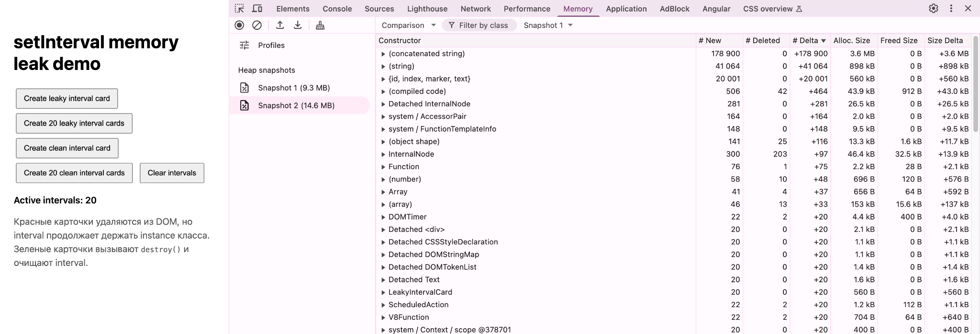The image size is (980, 334).
Task: Open DevTools settings gear
Action: (x=934, y=8)
